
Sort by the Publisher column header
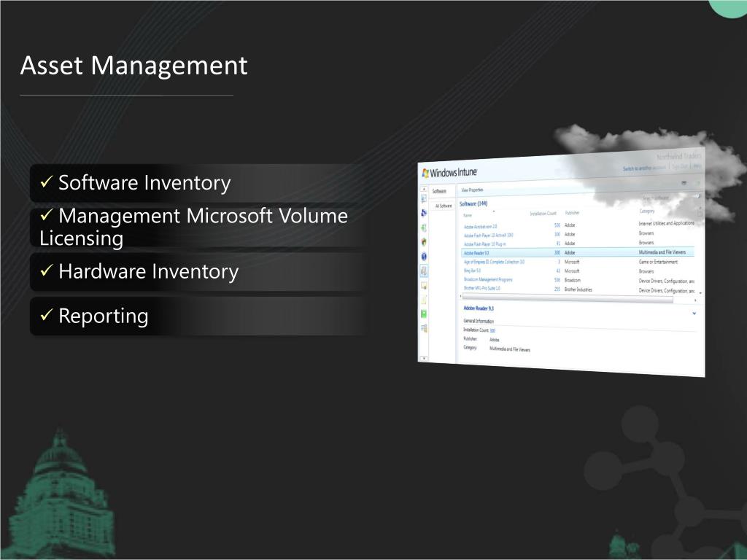[x=572, y=213]
